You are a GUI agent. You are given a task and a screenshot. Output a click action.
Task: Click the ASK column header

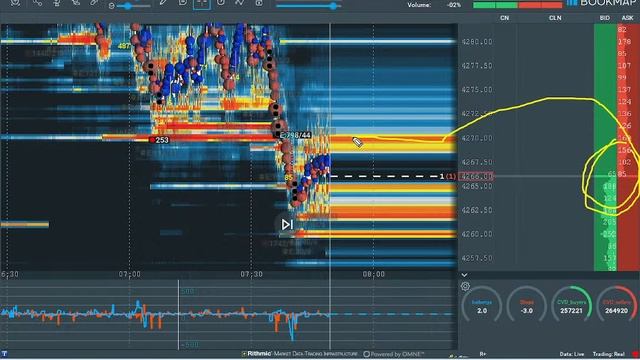tap(627, 18)
